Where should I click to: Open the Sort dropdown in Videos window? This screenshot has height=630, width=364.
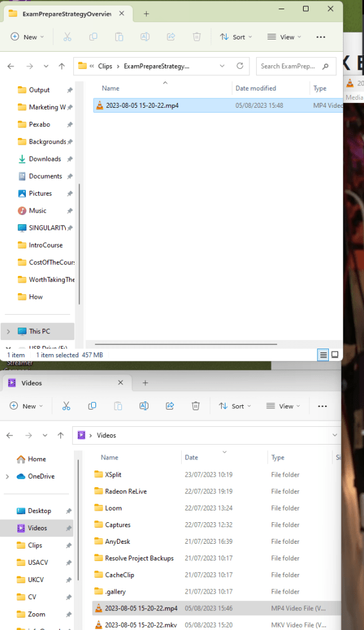pyautogui.click(x=235, y=406)
